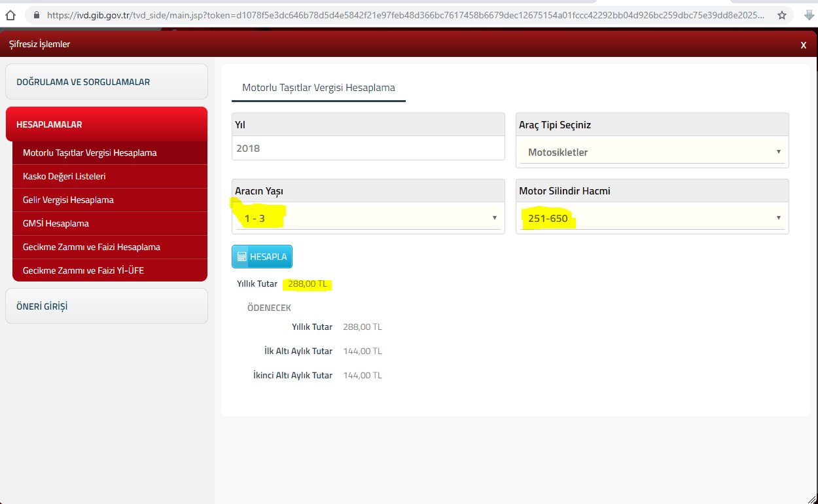Viewport: 818px width, 504px height.
Task: Collapse the HESAPLAMALAR section
Action: pyautogui.click(x=106, y=124)
